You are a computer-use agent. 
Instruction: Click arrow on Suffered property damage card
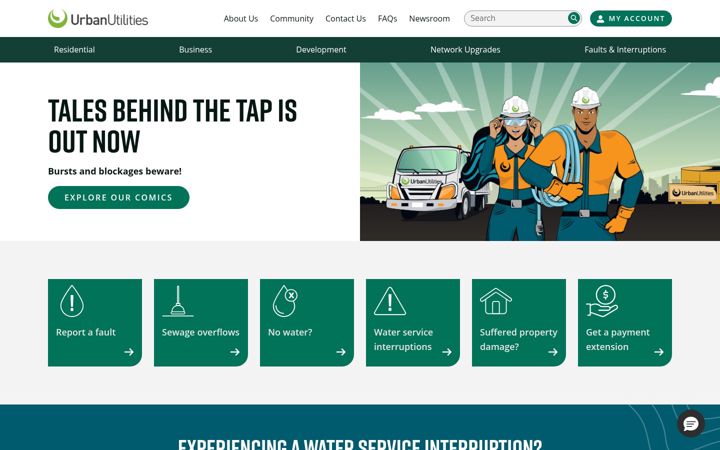tap(553, 352)
